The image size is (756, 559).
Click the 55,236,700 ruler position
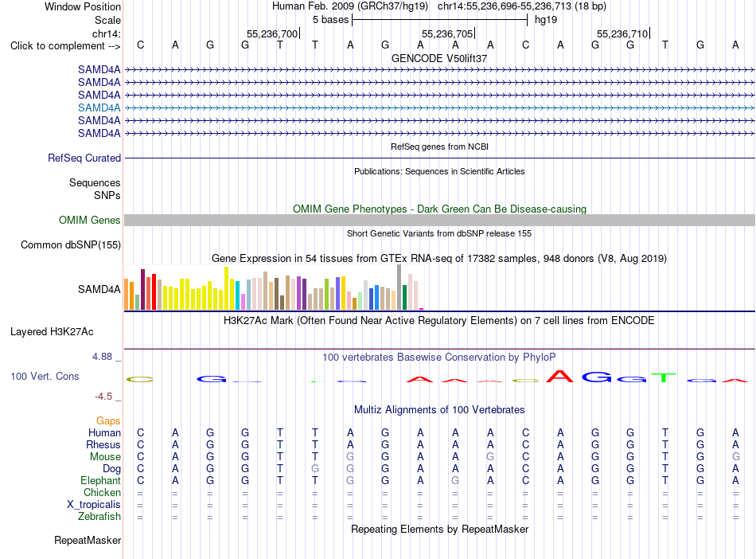pos(273,33)
